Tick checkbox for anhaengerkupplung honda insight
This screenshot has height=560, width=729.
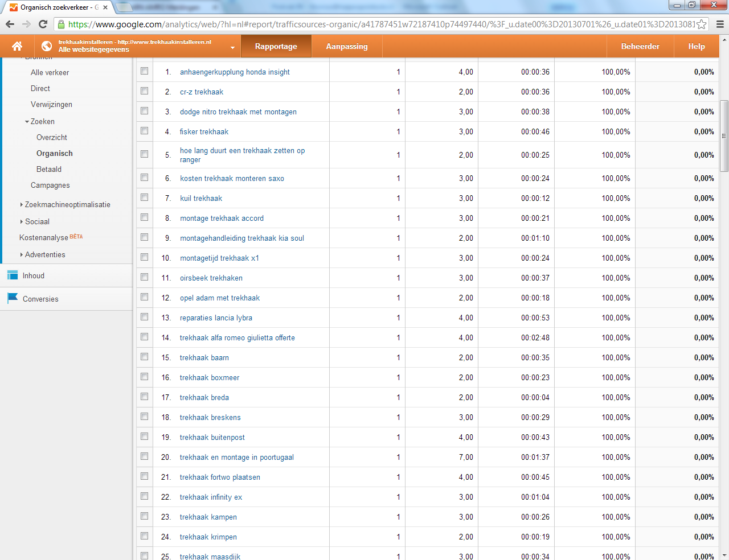click(145, 71)
